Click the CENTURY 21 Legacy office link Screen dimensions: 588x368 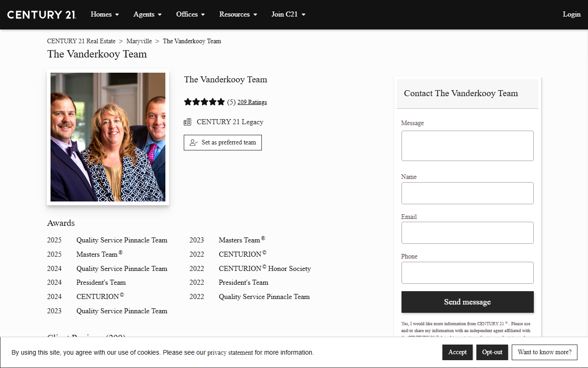coord(230,122)
